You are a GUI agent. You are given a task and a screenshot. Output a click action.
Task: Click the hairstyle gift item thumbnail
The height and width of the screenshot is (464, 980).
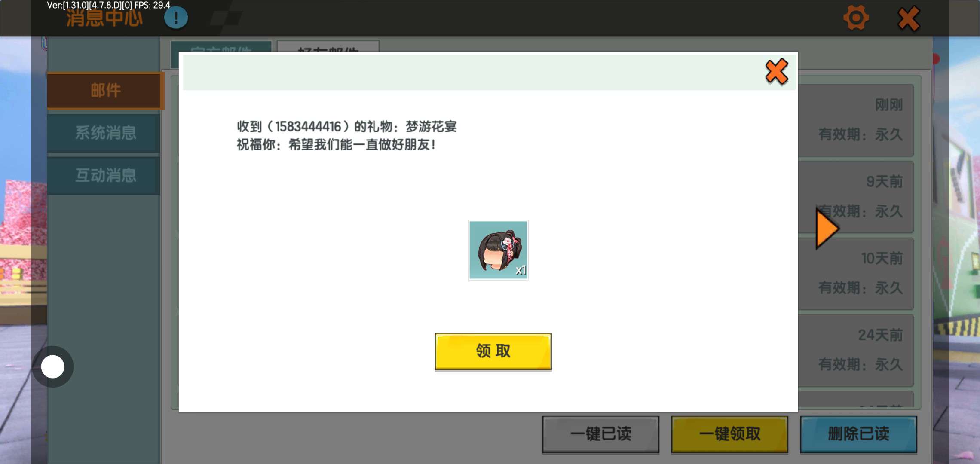coord(498,250)
